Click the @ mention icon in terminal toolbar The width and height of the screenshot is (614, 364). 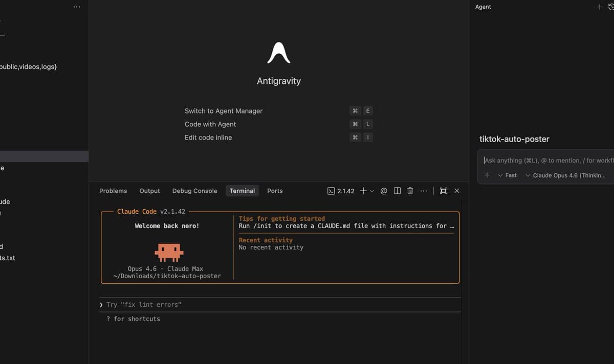tap(384, 191)
